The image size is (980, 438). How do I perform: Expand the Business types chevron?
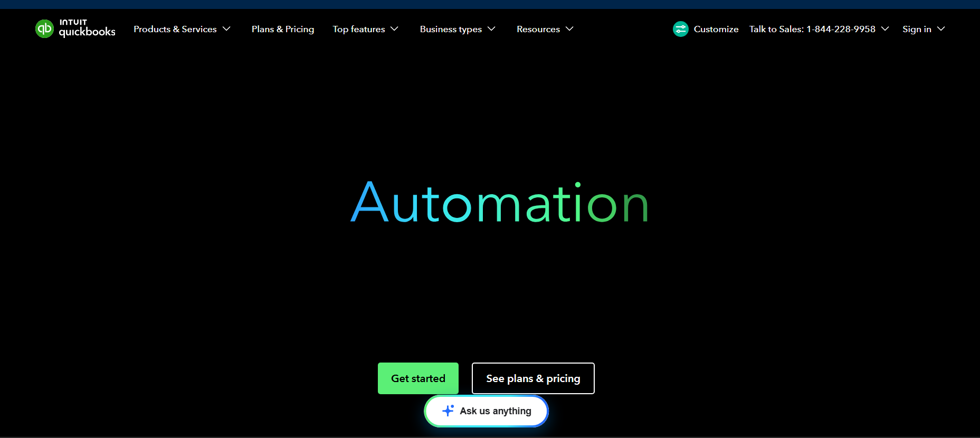click(x=492, y=29)
